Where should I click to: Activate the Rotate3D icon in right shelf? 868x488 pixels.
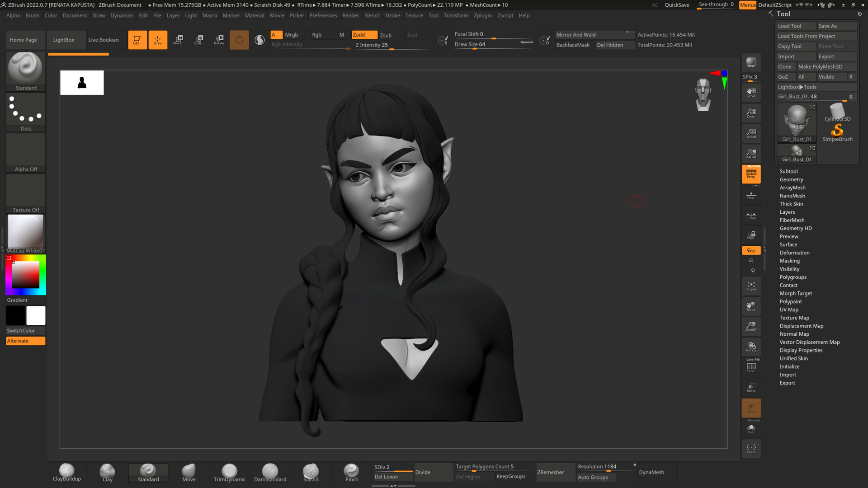pos(751,347)
